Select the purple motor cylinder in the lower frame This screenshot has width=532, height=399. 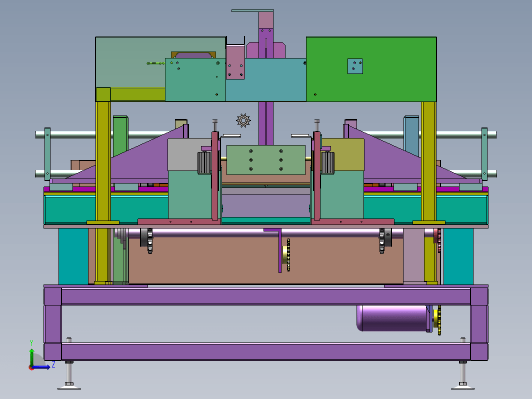(391, 318)
